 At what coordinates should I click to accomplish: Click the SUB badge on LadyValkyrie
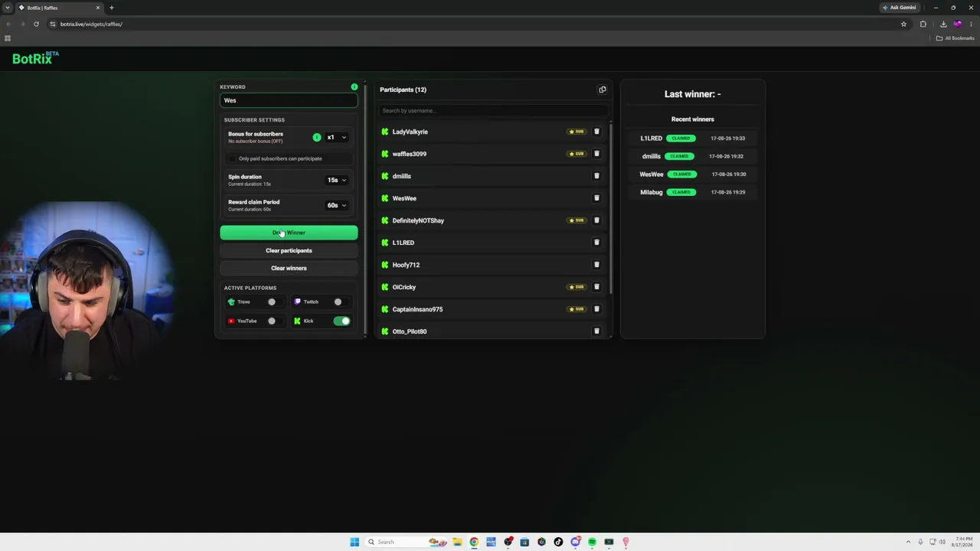[x=577, y=132]
